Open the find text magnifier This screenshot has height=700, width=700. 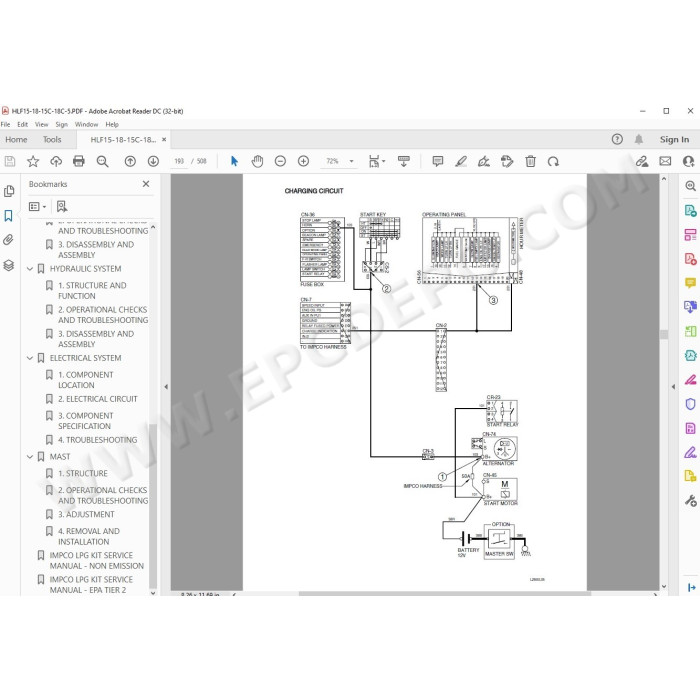tap(102, 161)
